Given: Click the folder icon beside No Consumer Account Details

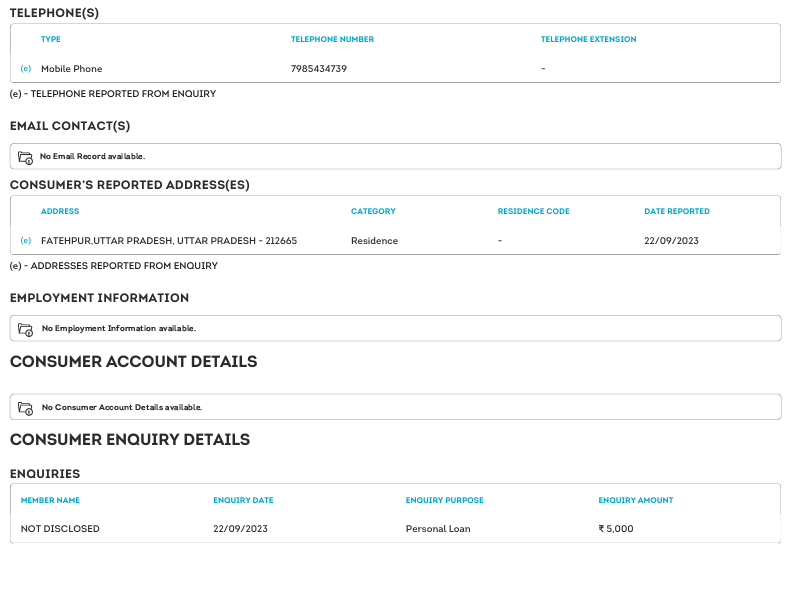Looking at the screenshot, I should [x=26, y=408].
